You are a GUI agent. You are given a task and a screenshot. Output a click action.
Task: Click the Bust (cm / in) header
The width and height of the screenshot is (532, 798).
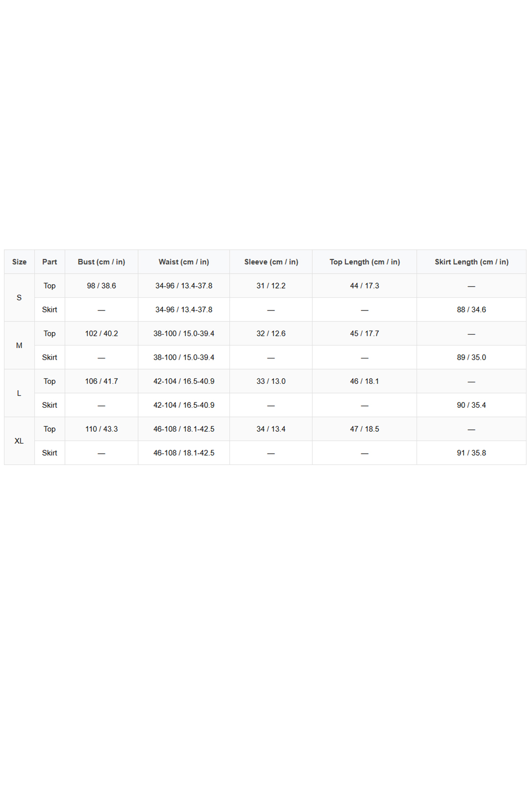pyautogui.click(x=101, y=262)
